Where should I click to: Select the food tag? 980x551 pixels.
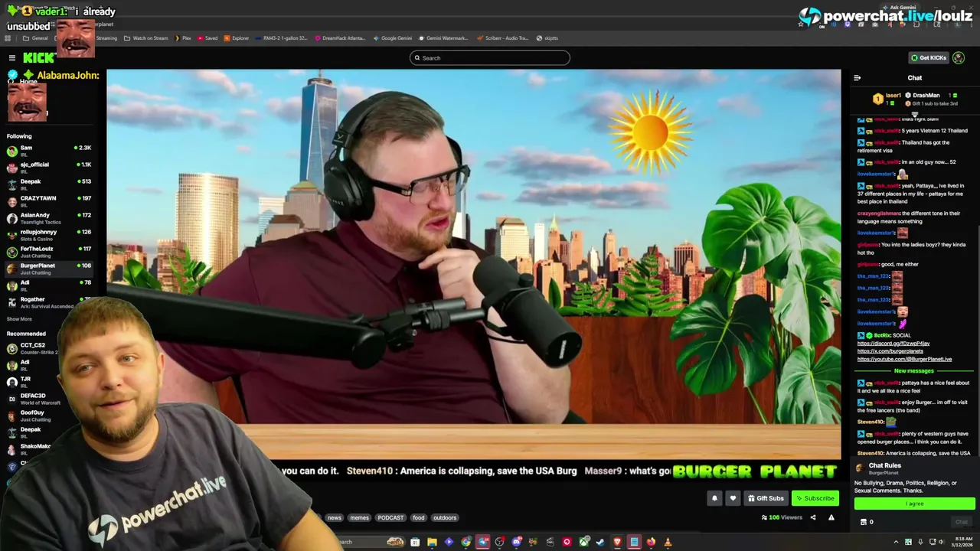[x=418, y=517]
